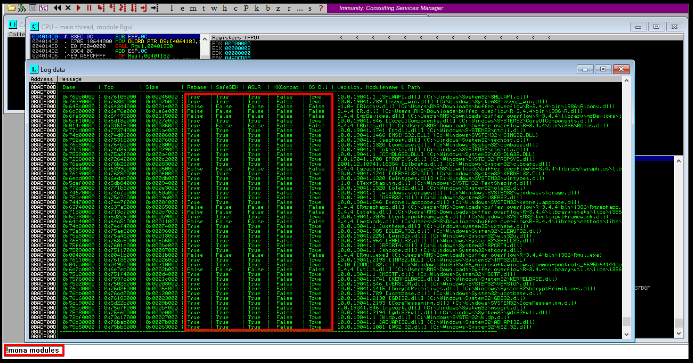693x363 pixels.
Task: Run the program with the red play icon
Action: tap(79, 8)
